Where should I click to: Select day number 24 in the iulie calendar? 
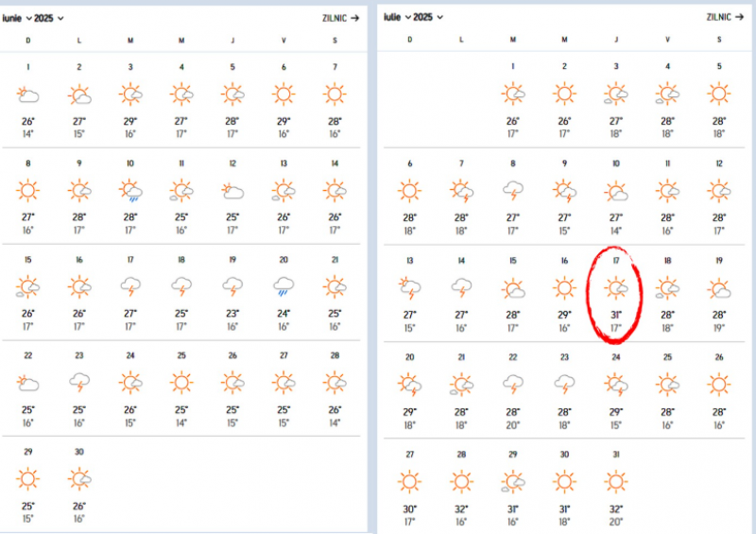615,357
